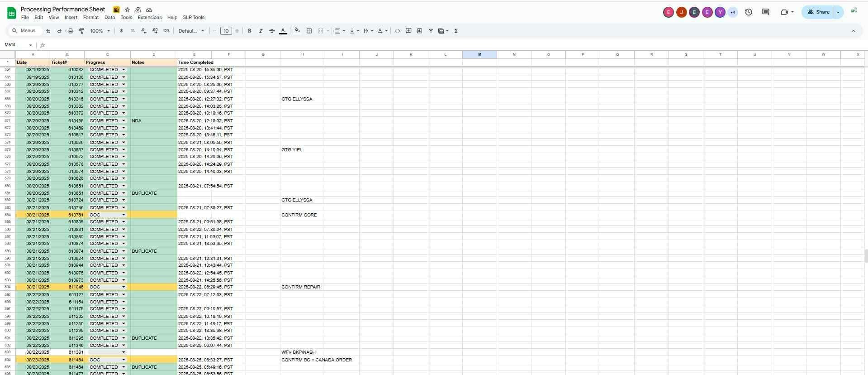Open the SLP Tools menu
This screenshot has height=375, width=868.
point(194,17)
